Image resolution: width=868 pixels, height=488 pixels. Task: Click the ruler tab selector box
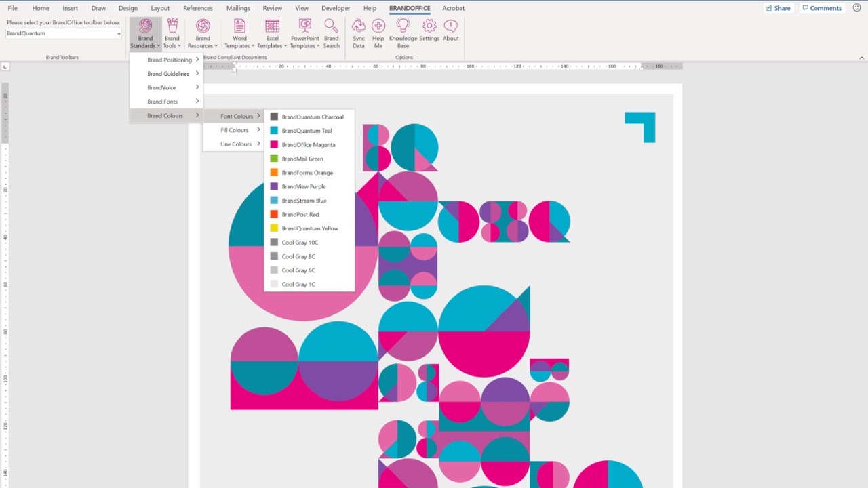pos(5,66)
